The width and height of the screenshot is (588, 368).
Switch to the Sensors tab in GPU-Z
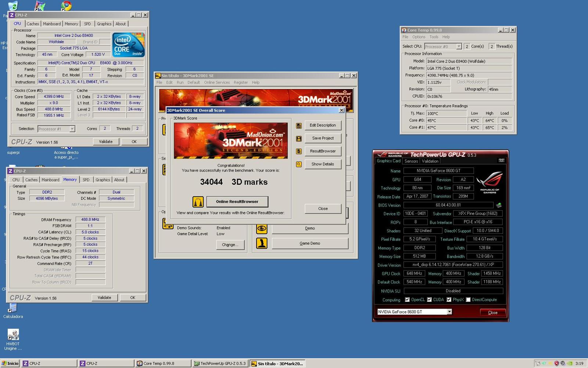tap(411, 161)
